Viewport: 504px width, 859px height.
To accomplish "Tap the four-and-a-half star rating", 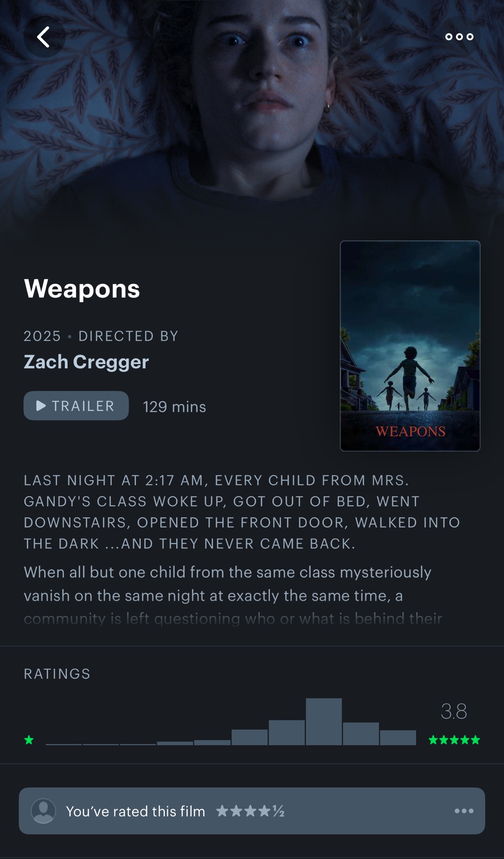I will pyautogui.click(x=250, y=811).
